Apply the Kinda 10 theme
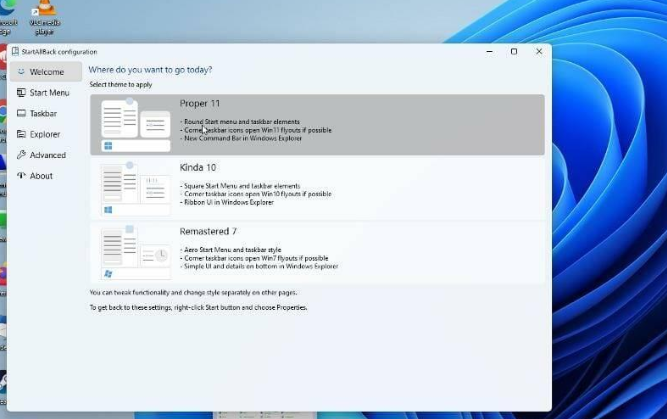 (317, 188)
